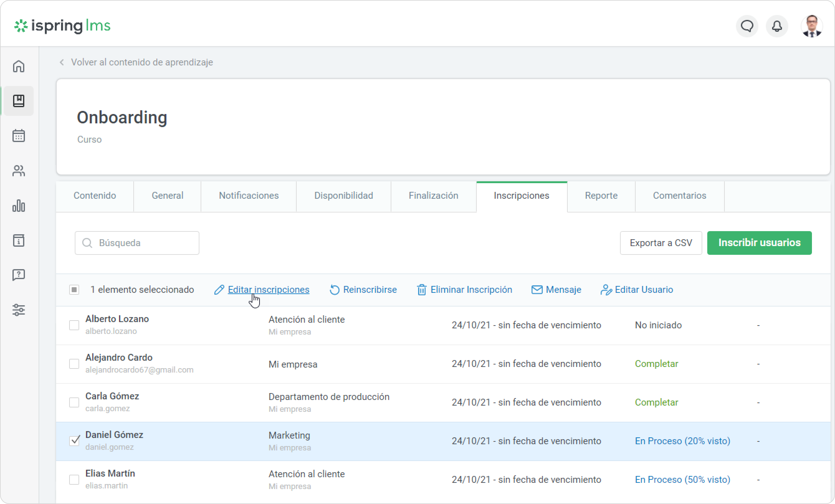The height and width of the screenshot is (504, 835).
Task: Switch to the Reporte tab
Action: tap(601, 196)
